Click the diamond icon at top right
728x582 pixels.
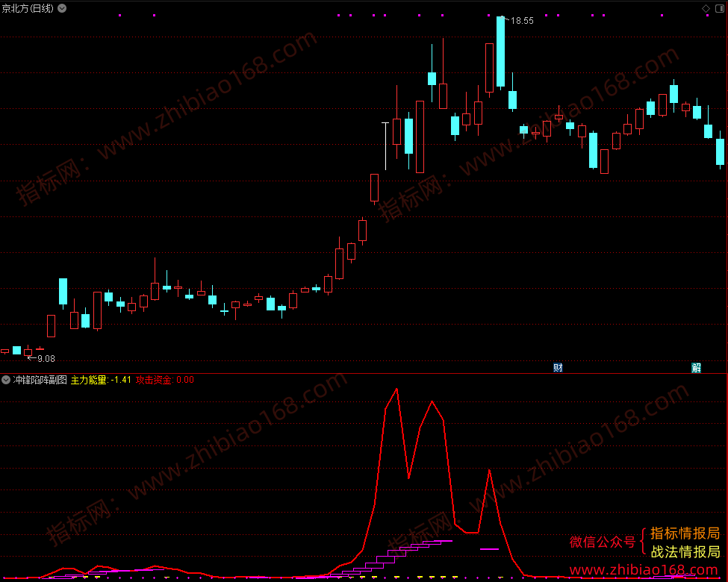pyautogui.click(x=706, y=8)
